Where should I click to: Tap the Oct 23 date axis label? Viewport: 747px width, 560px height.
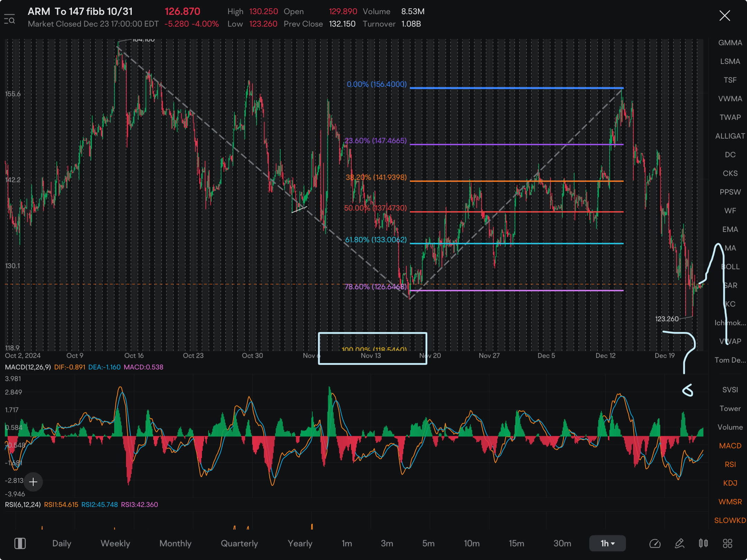[x=193, y=355]
